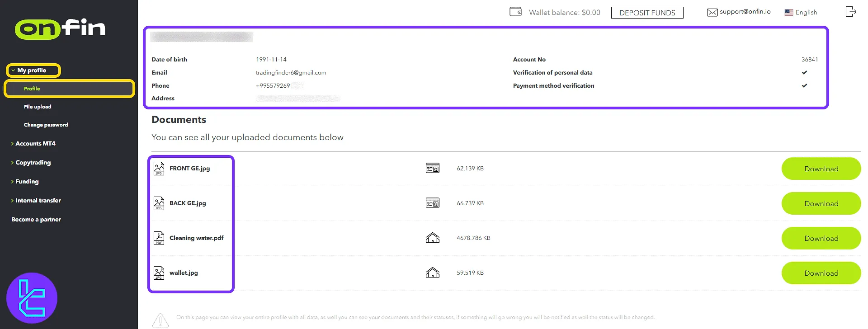Click the 62.139 KB file size
The height and width of the screenshot is (329, 868).
point(470,169)
